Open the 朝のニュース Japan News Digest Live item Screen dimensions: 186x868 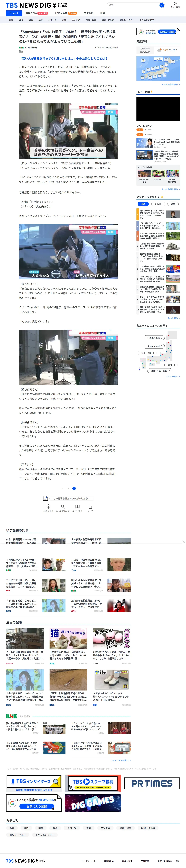coord(158,143)
